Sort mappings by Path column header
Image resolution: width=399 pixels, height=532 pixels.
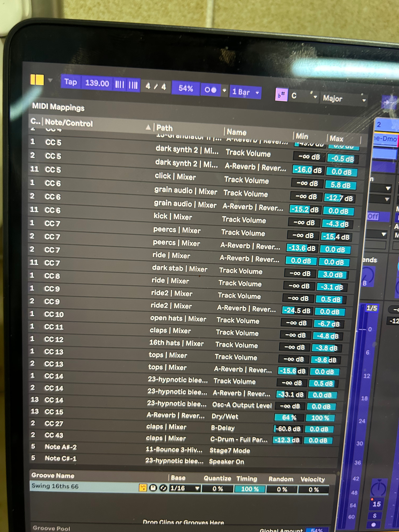[x=165, y=128]
